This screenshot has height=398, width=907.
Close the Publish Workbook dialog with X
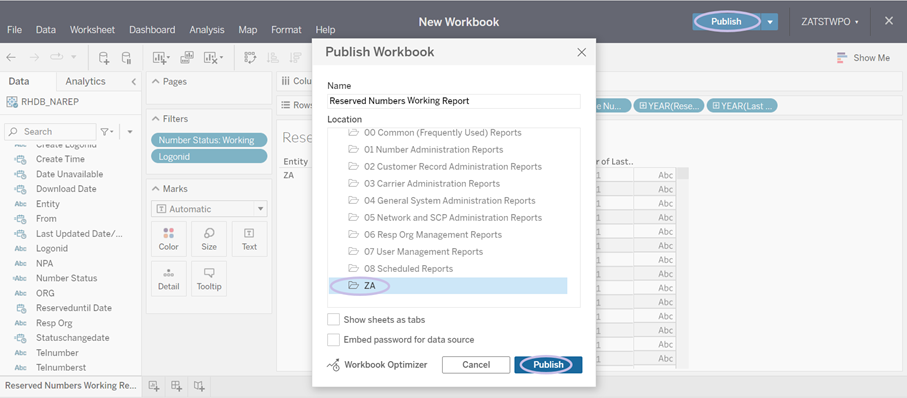pos(582,52)
